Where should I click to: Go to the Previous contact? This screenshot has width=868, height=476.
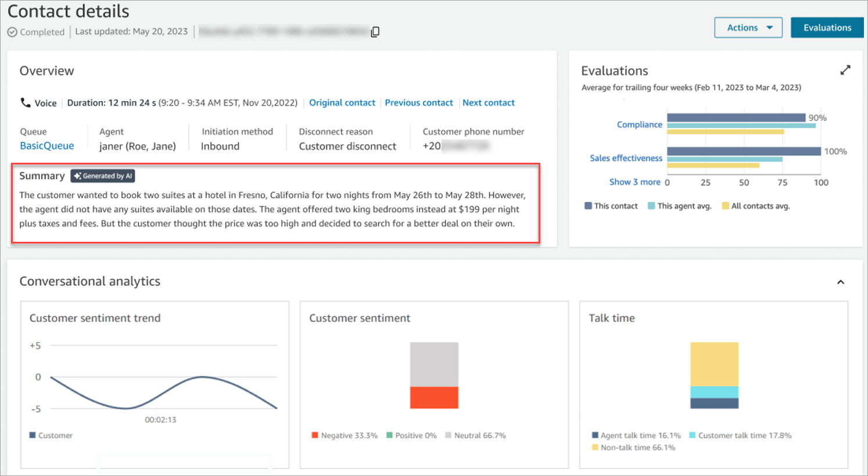[419, 102]
